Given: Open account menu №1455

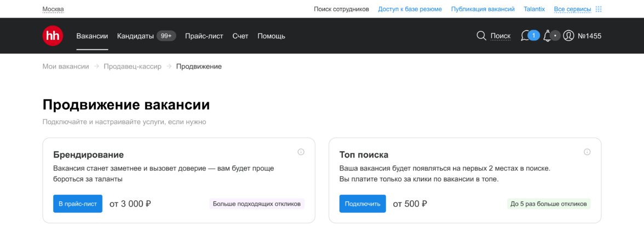Looking at the screenshot, I should pyautogui.click(x=589, y=36).
